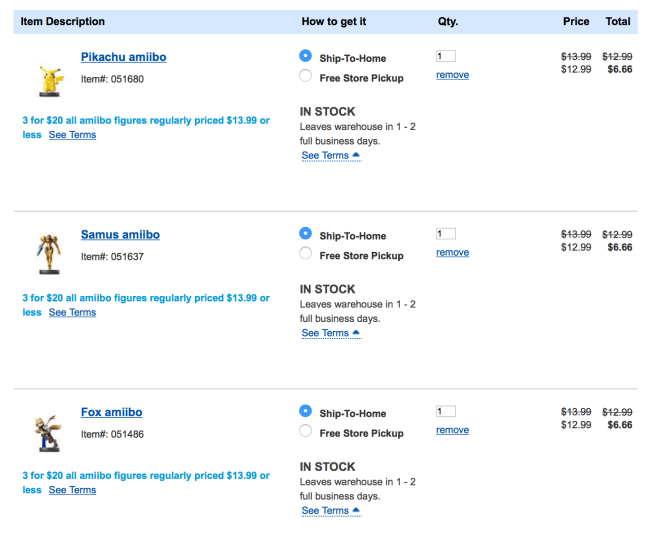This screenshot has height=548, width=655.
Task: Pick Free Store Pickup for Fox amiibo
Action: coord(306,432)
